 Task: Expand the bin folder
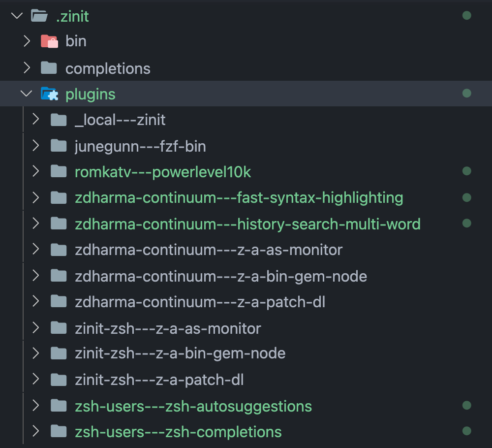(x=26, y=41)
